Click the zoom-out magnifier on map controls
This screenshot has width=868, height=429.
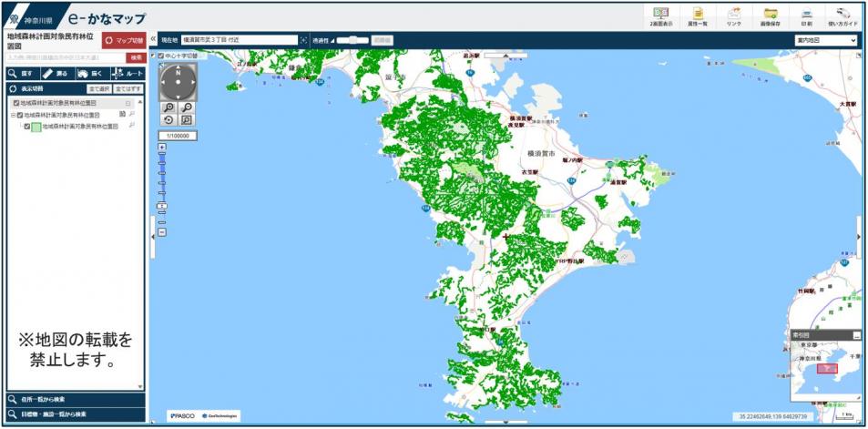click(x=186, y=107)
